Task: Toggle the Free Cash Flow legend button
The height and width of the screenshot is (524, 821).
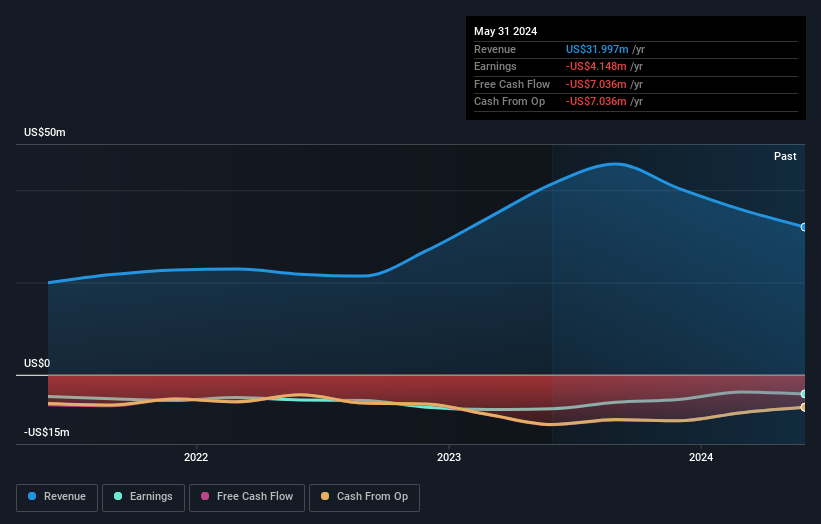Action: [247, 497]
